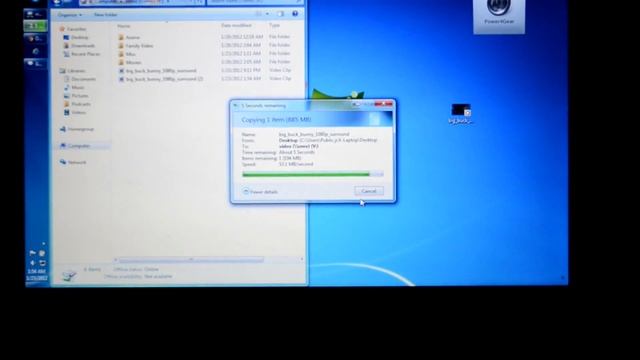Show hidden tray icons arrow
Viewport: 640px width, 360px height.
[43, 244]
